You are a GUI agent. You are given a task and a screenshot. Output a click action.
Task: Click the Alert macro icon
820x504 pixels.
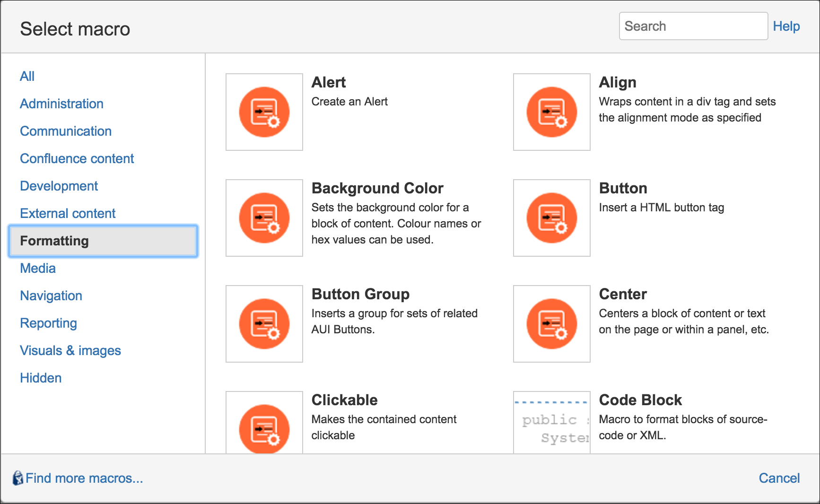pyautogui.click(x=264, y=112)
